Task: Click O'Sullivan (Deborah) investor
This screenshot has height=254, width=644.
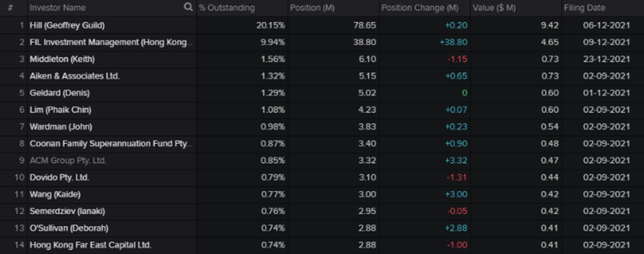Action: point(69,228)
